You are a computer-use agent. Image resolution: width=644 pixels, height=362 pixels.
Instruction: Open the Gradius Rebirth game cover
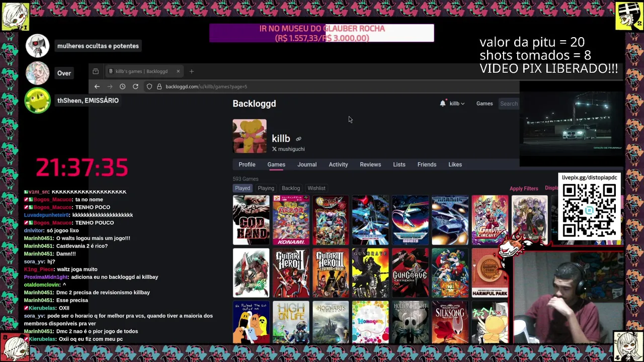(410, 220)
